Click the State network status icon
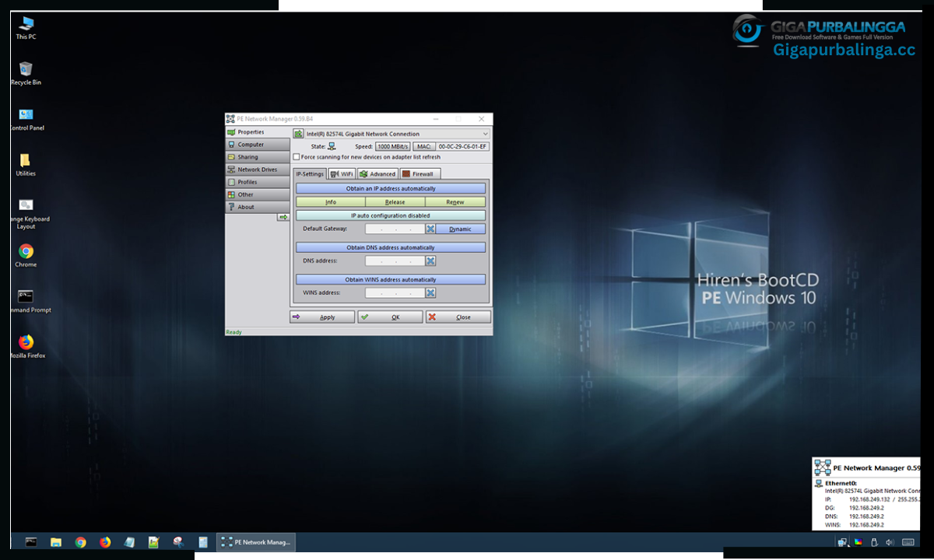 click(x=332, y=146)
